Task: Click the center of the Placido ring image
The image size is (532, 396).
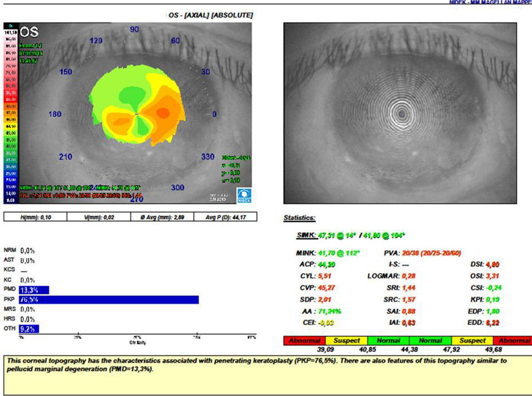Action: click(401, 113)
